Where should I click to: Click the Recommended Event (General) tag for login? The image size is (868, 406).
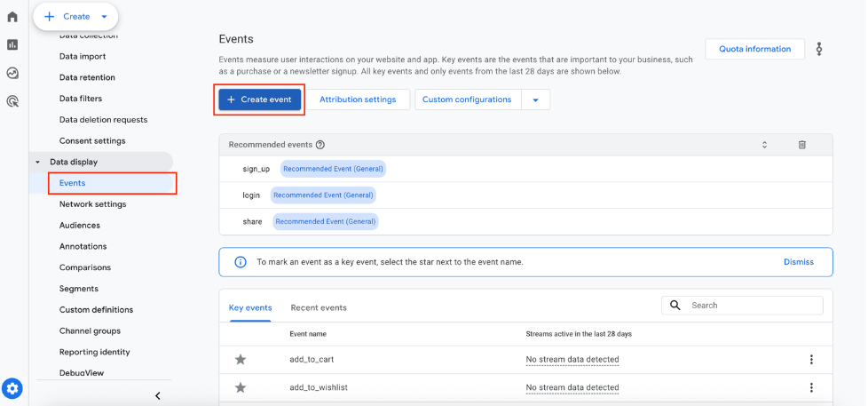[x=323, y=195]
